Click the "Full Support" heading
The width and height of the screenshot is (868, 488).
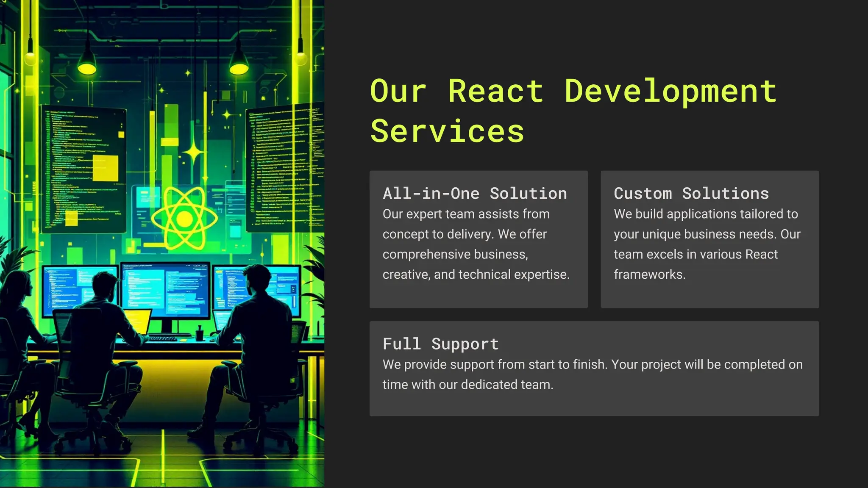441,344
